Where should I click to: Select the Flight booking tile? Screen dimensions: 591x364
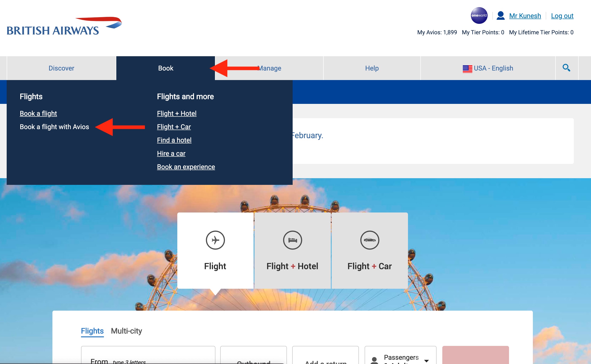click(215, 250)
